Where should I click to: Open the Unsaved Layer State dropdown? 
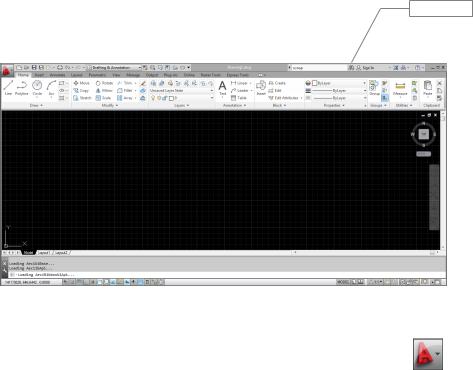(181, 90)
